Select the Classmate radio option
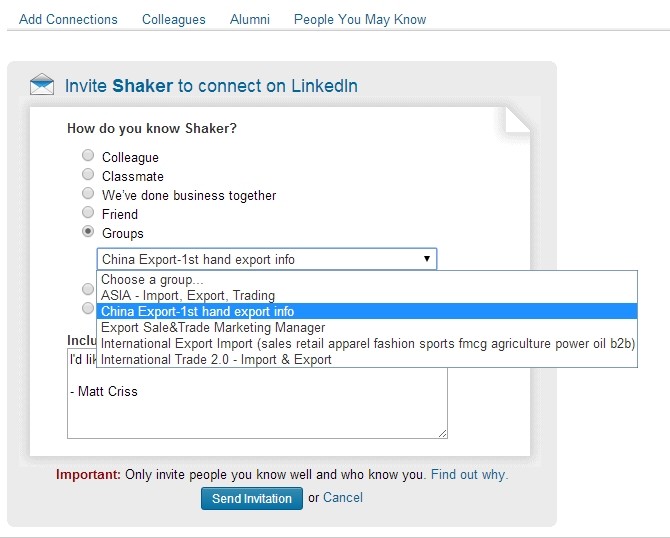Screen dimensions: 670x538 click(88, 174)
